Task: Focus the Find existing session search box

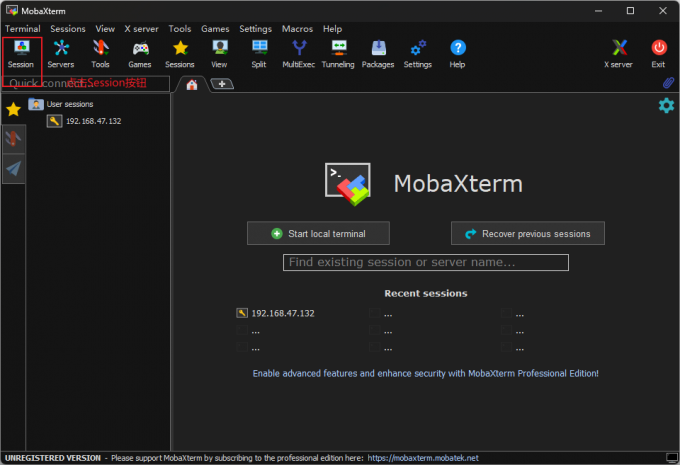Action: 426,262
